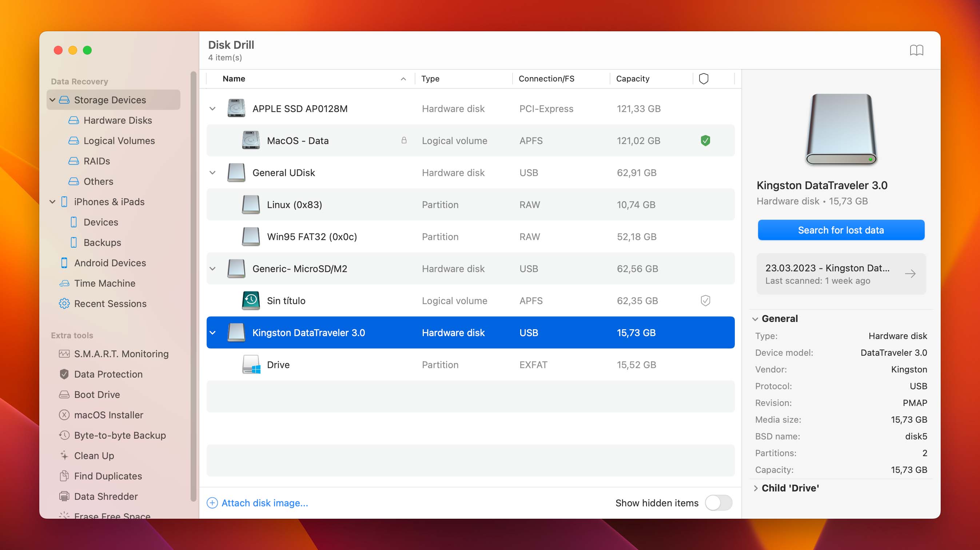Click the Generic- MicroSD/M2 drive icon

(236, 268)
